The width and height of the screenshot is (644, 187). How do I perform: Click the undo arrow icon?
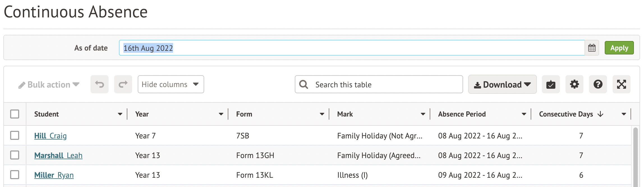[x=99, y=84]
